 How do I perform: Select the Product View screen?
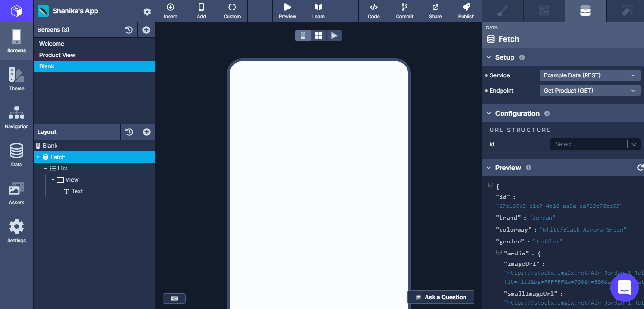(x=57, y=55)
